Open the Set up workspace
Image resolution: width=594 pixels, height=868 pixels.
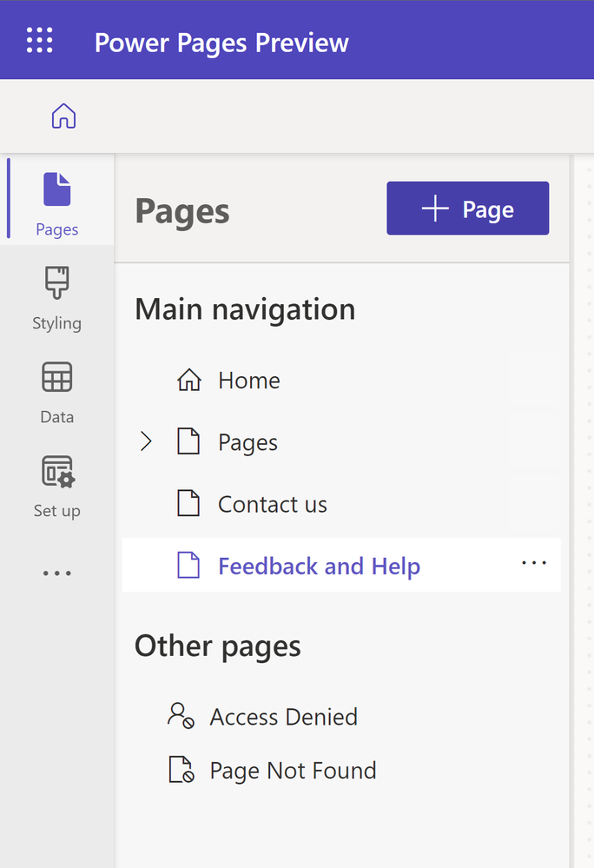(57, 487)
